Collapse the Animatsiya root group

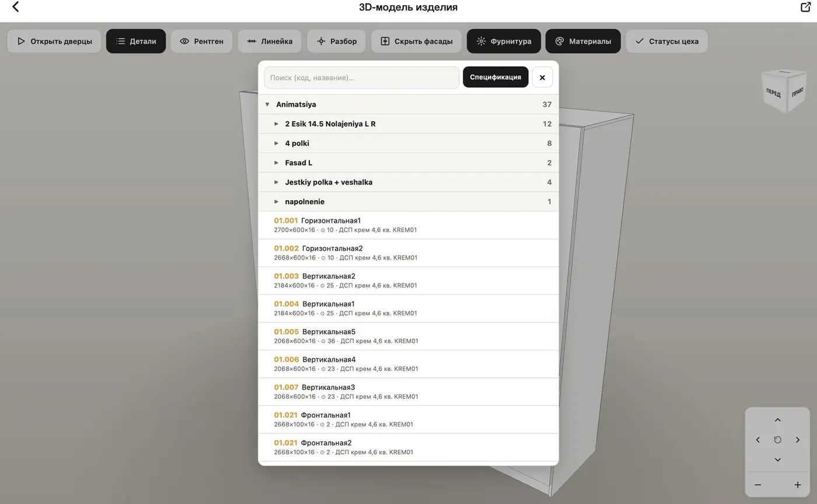(408, 104)
